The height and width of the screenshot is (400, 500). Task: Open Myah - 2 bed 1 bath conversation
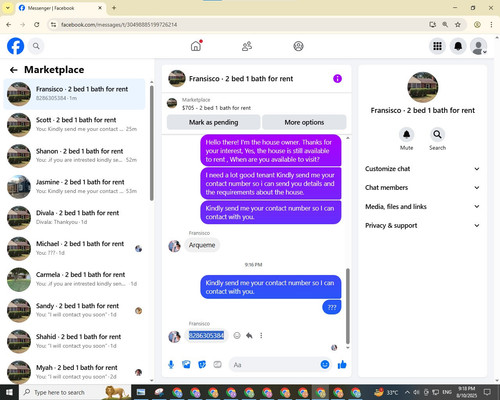point(74,372)
